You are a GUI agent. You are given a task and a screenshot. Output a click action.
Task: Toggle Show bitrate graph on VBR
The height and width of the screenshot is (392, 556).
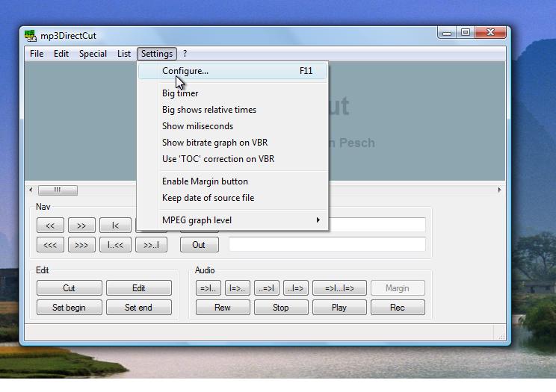[x=214, y=143]
